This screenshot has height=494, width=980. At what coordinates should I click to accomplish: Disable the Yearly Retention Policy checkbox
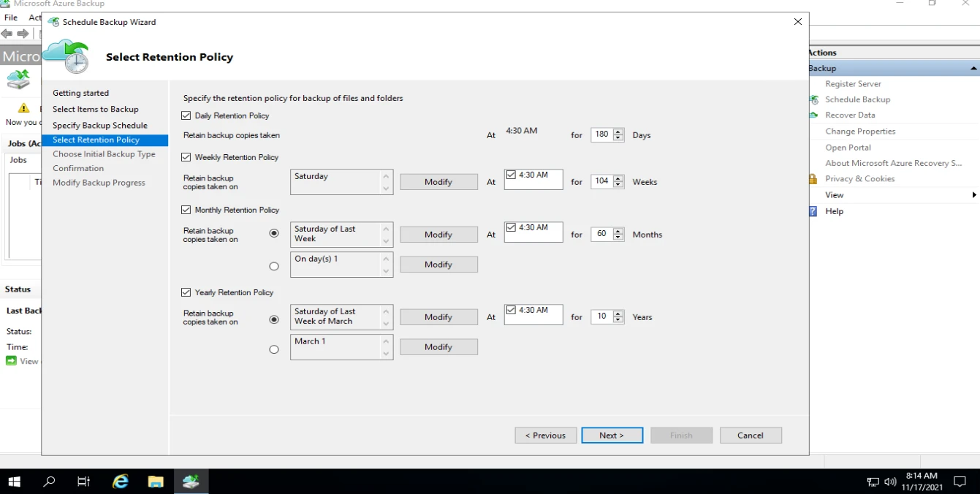186,292
